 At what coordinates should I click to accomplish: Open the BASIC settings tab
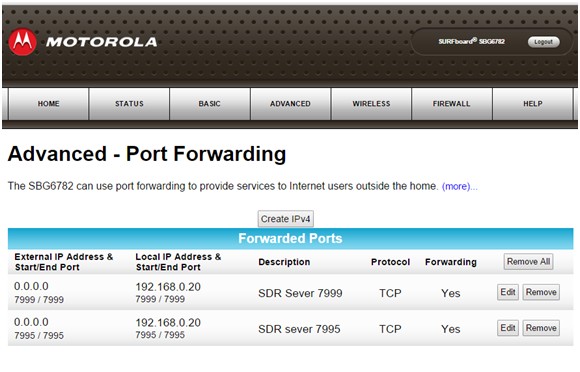coord(209,104)
